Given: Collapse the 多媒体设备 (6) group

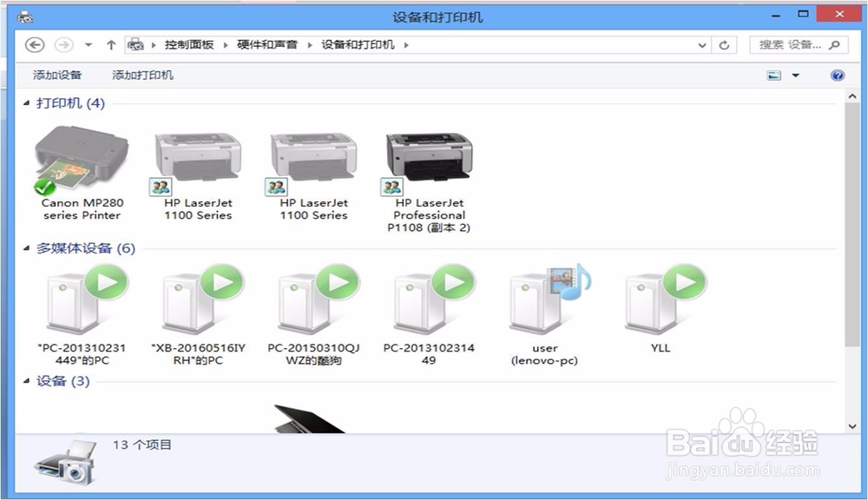Looking at the screenshot, I should click(26, 248).
